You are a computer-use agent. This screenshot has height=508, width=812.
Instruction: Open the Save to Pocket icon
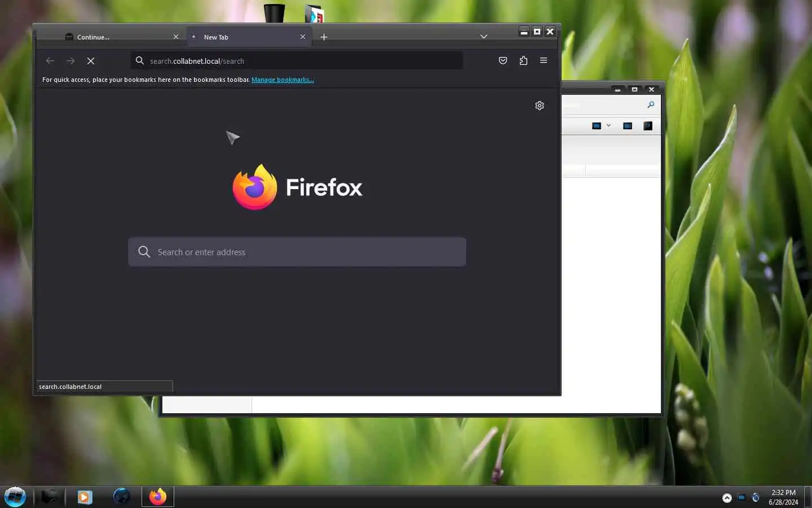503,60
